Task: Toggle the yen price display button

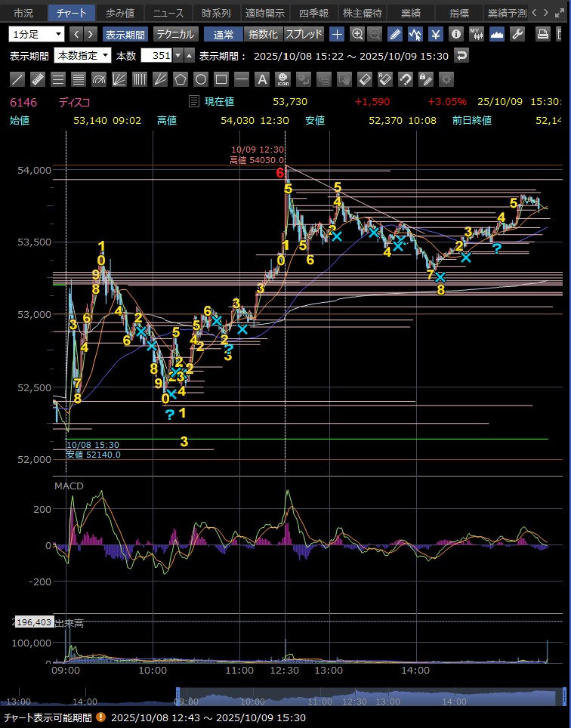Action: tap(436, 34)
